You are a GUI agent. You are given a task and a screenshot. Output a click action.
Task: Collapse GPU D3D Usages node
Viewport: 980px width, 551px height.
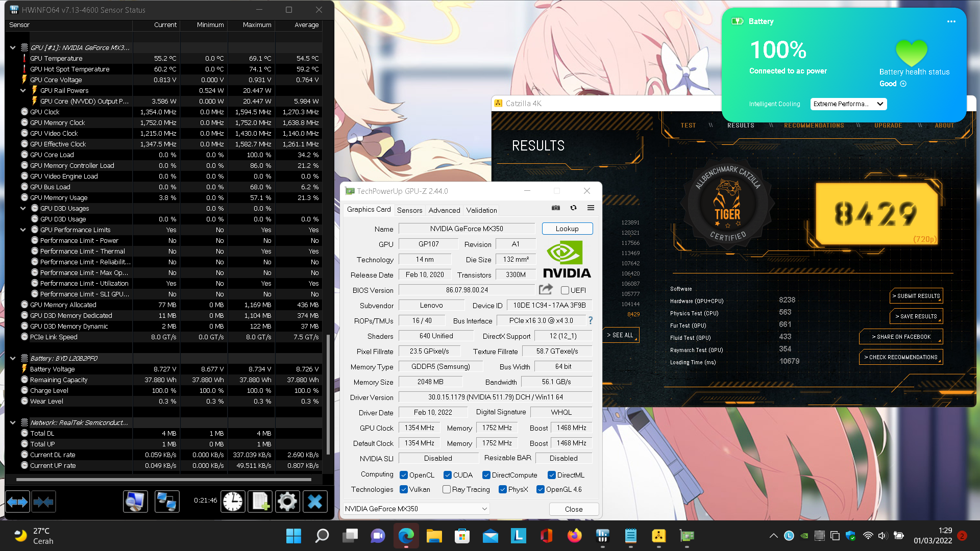[23, 208]
